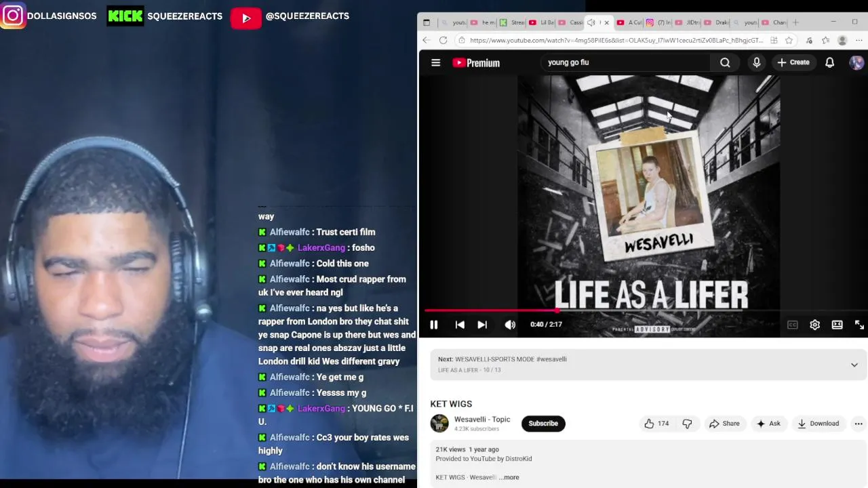Switch to the Instagram (7) tab
The width and height of the screenshot is (868, 488).
pyautogui.click(x=658, y=22)
